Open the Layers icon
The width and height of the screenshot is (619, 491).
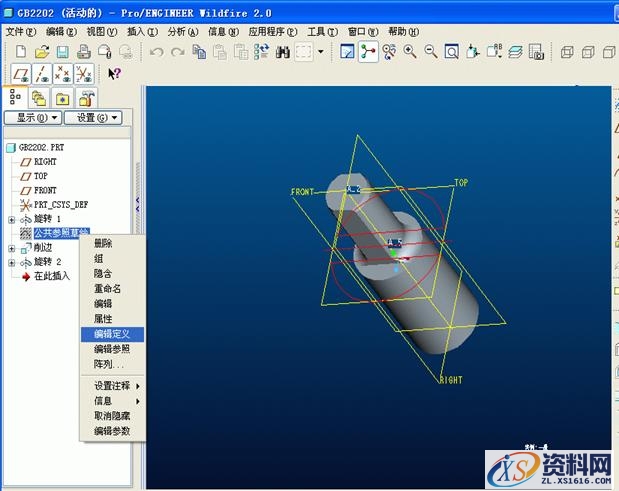point(515,52)
